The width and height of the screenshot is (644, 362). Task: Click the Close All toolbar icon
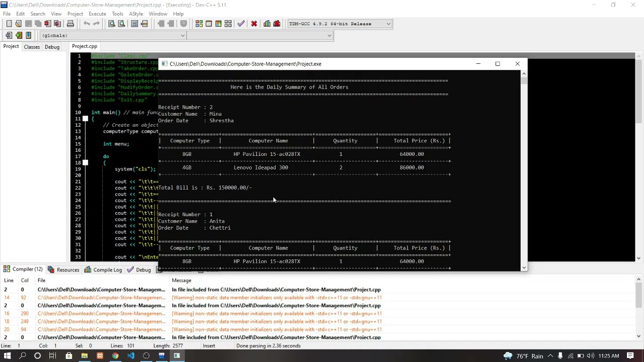[57, 24]
